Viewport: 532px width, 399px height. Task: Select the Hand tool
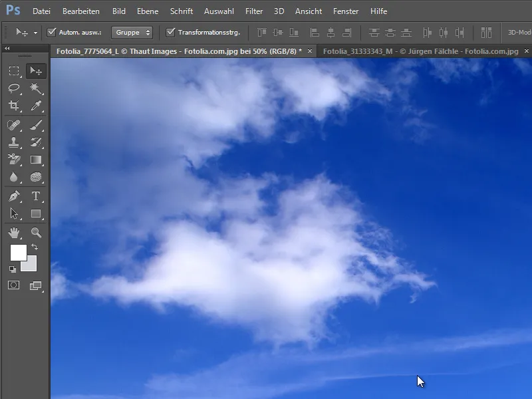pos(14,233)
